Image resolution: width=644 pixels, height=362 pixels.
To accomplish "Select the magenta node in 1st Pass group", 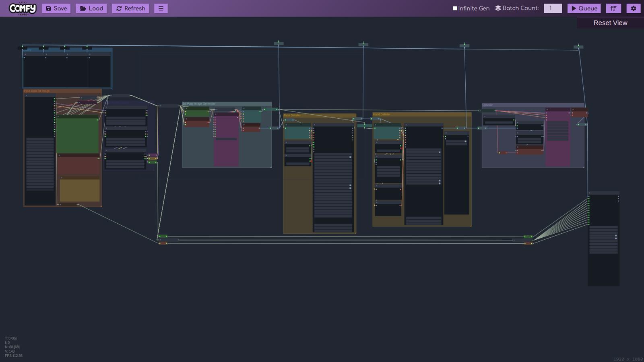I will pos(226,139).
